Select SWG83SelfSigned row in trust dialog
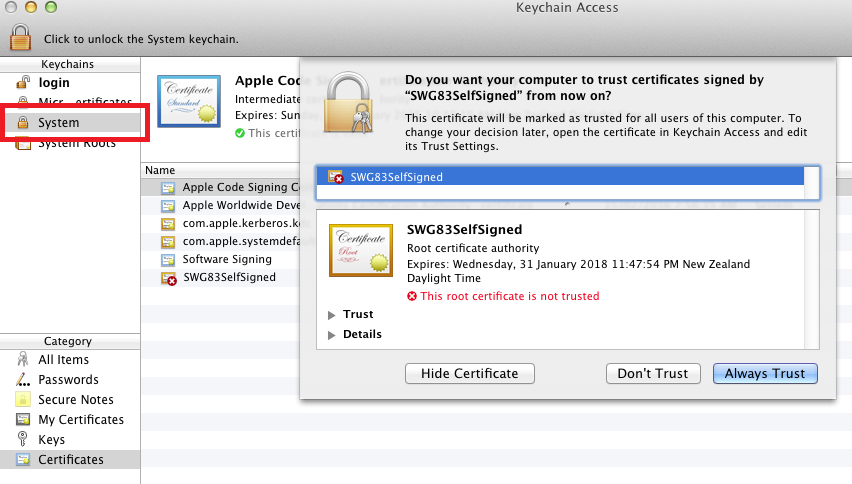Viewport: 852px width, 484px height. pos(566,177)
